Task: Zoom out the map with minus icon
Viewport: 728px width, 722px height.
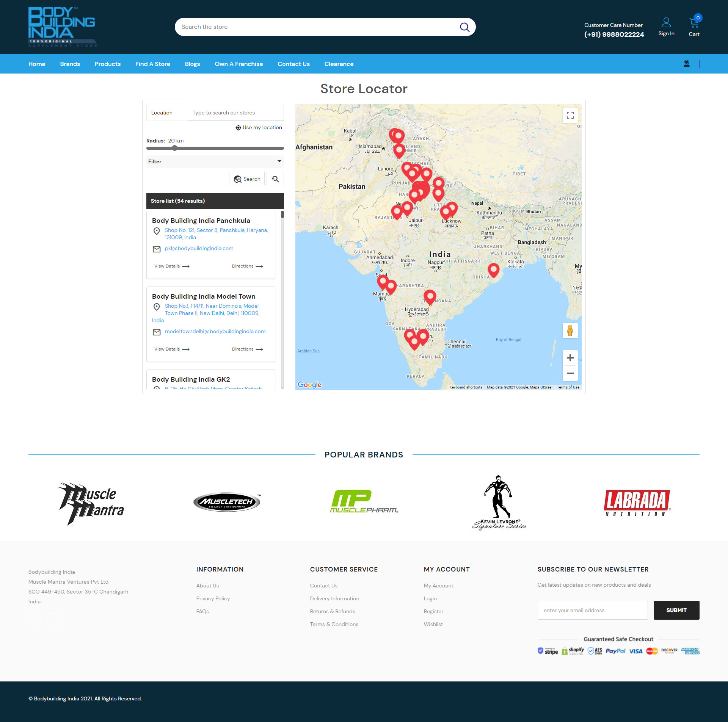Action: click(570, 373)
